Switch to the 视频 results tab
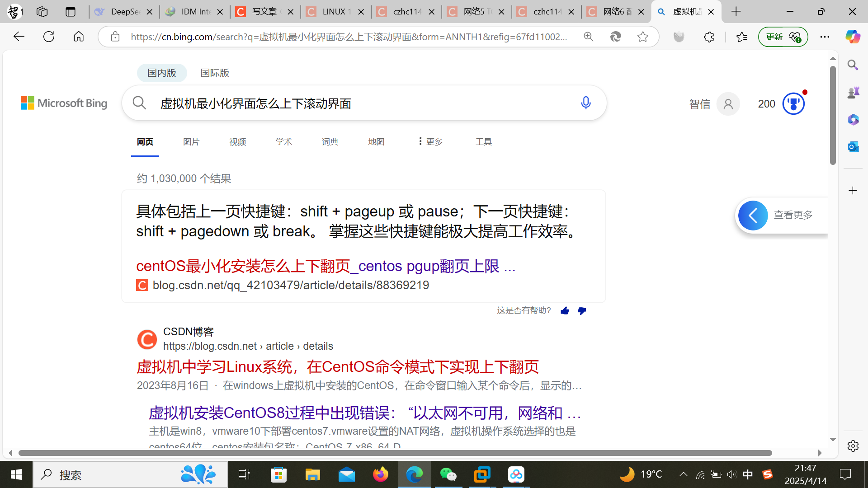 click(237, 142)
